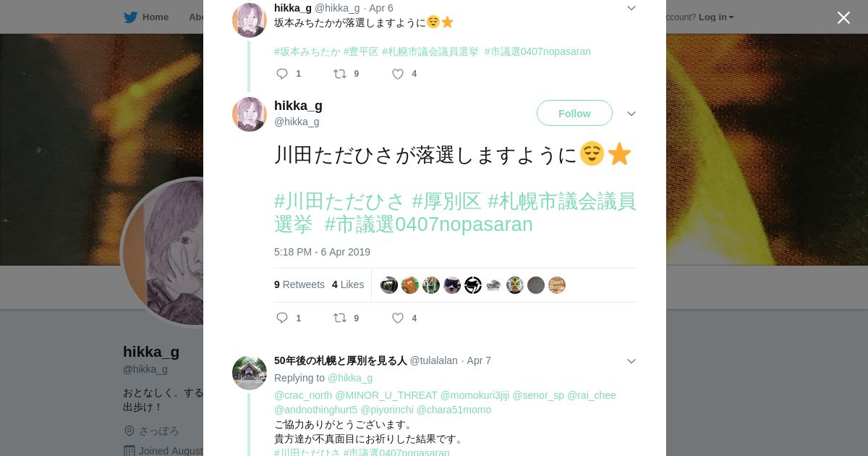Open hikka_g avatar in main tweet

click(250, 114)
